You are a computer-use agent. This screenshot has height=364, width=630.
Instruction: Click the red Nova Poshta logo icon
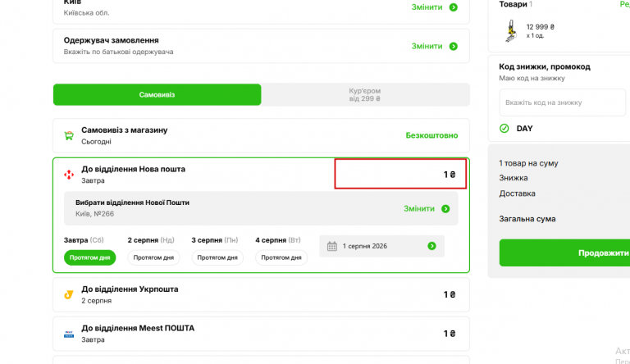click(69, 175)
